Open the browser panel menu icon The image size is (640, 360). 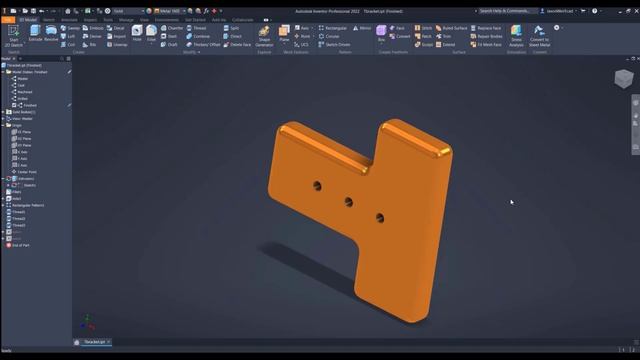(x=69, y=59)
